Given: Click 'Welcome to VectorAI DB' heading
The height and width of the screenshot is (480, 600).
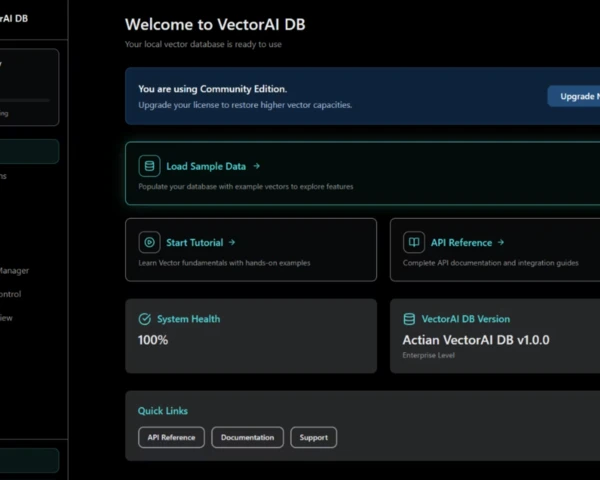Looking at the screenshot, I should click(215, 24).
